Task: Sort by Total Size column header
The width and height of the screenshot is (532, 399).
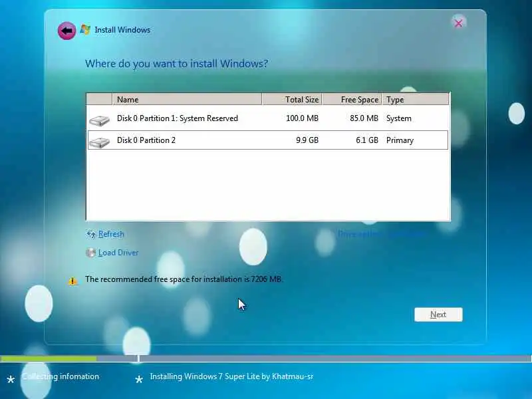Action: pos(292,99)
